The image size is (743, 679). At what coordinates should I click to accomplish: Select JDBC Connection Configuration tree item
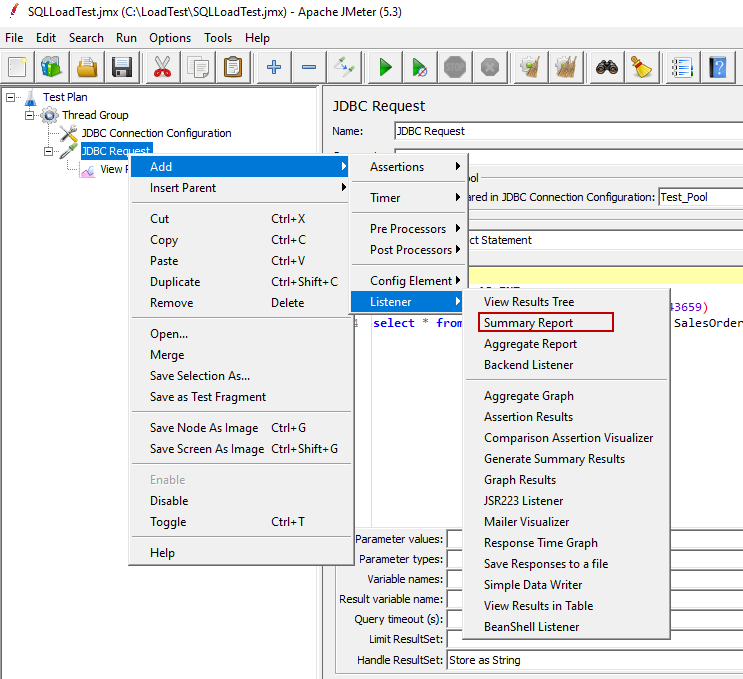[156, 133]
